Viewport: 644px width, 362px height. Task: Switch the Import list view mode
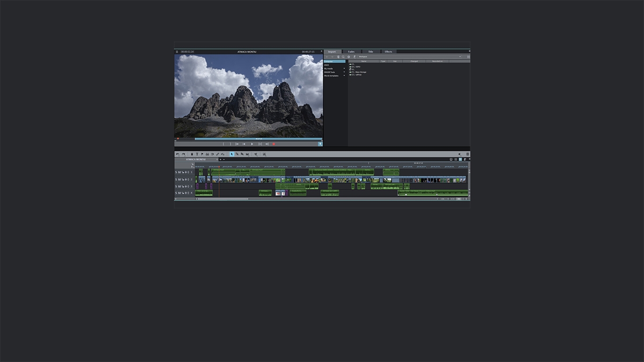pyautogui.click(x=468, y=57)
